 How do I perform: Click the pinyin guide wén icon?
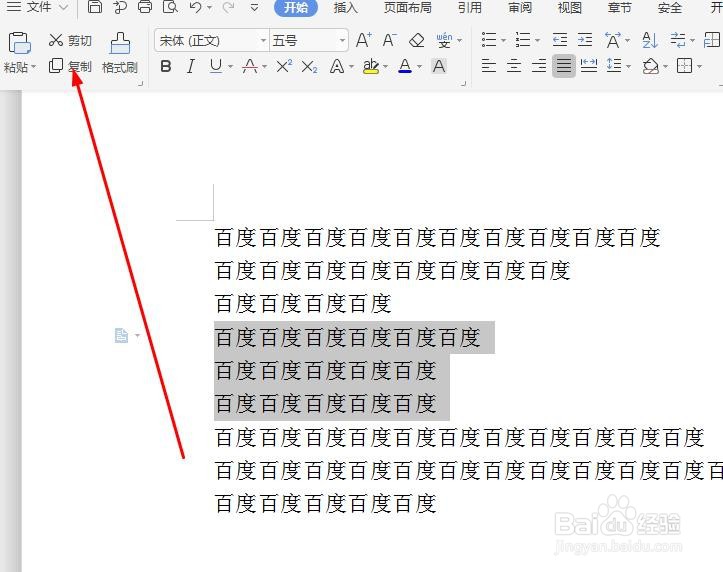click(x=444, y=41)
